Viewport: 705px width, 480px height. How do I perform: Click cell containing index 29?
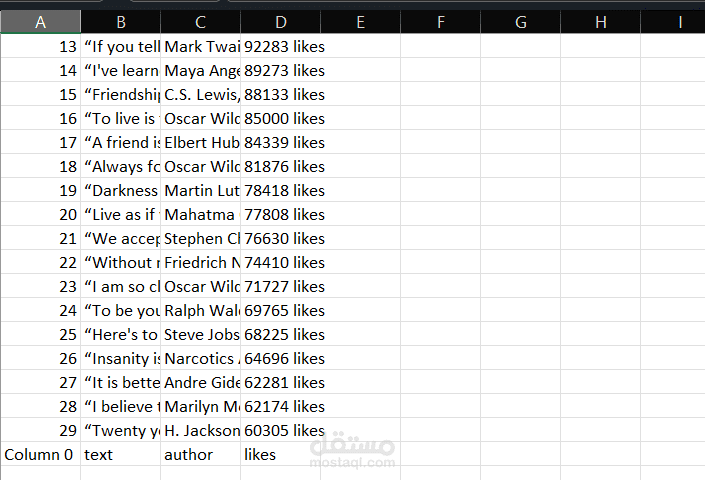point(40,430)
